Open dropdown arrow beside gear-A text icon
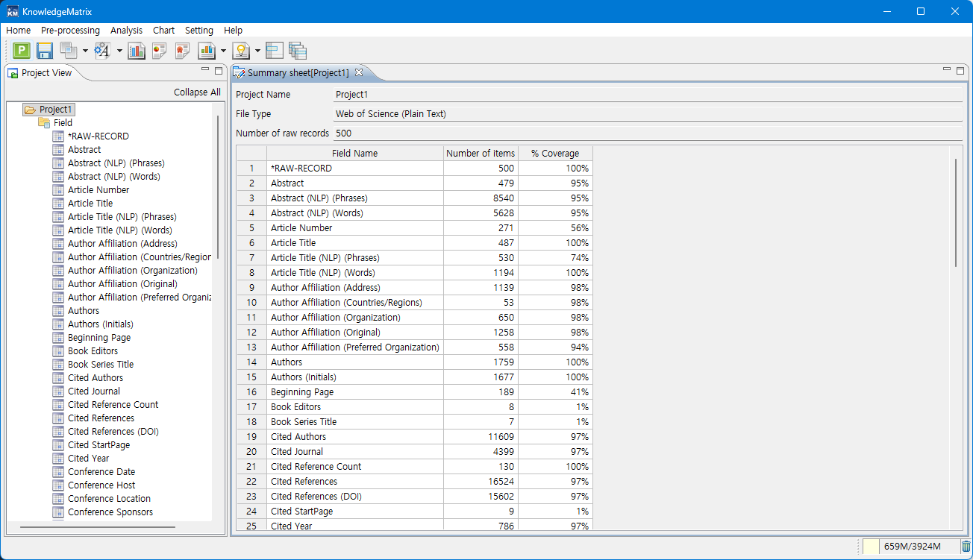This screenshot has height=560, width=973. click(x=119, y=51)
